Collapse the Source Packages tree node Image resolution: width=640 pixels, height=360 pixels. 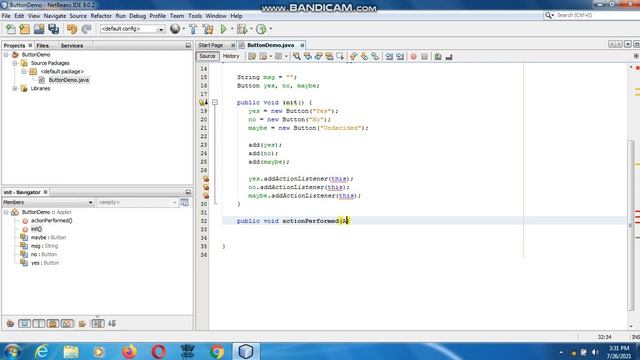15,63
